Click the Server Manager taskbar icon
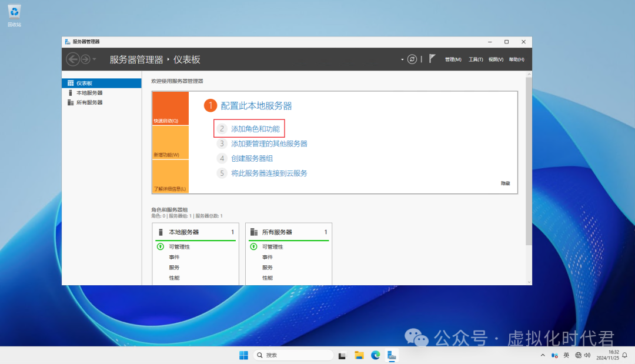Screen dimensions: 635x364 (391, 355)
